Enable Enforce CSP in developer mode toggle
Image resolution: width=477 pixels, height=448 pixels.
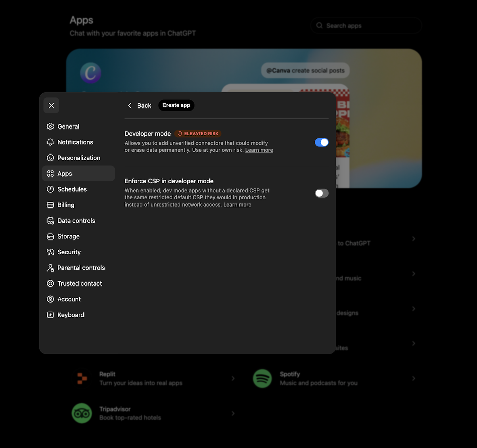pyautogui.click(x=322, y=193)
